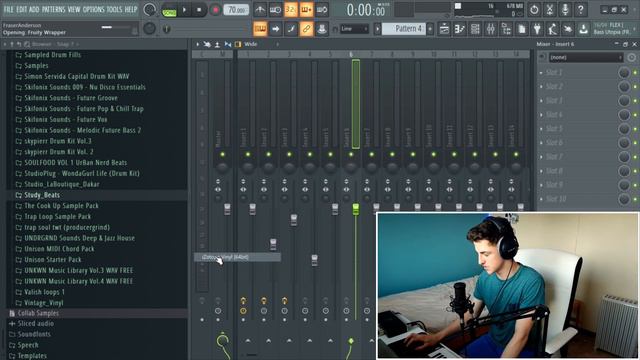Open the TOOLS menu
640x360 pixels.
click(114, 9)
